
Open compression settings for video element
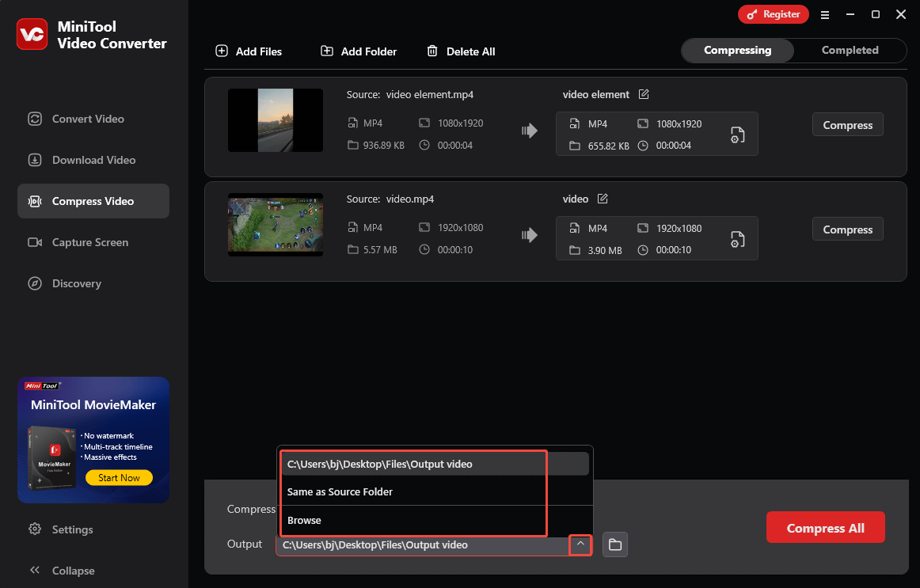(x=738, y=135)
